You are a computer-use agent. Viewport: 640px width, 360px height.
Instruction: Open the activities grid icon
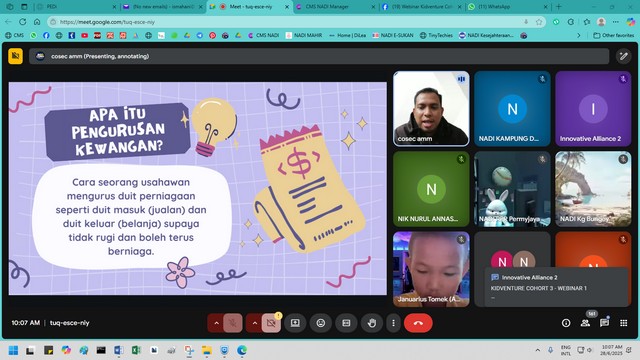point(624,323)
